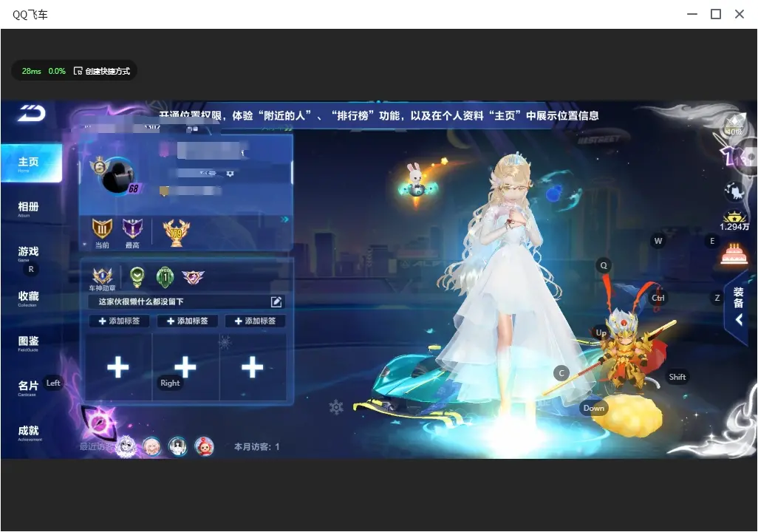Click the golden trophy marked 179
The width and height of the screenshot is (758, 532).
click(x=176, y=233)
